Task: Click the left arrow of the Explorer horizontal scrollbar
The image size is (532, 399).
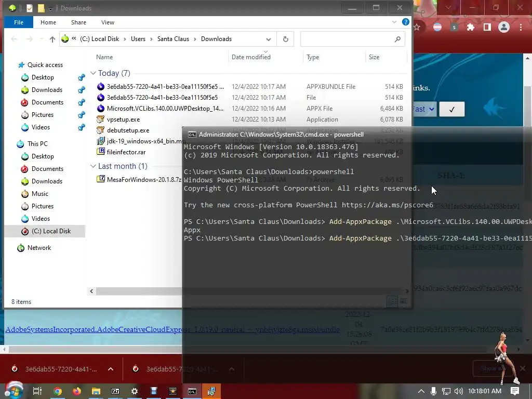Action: 91,291
